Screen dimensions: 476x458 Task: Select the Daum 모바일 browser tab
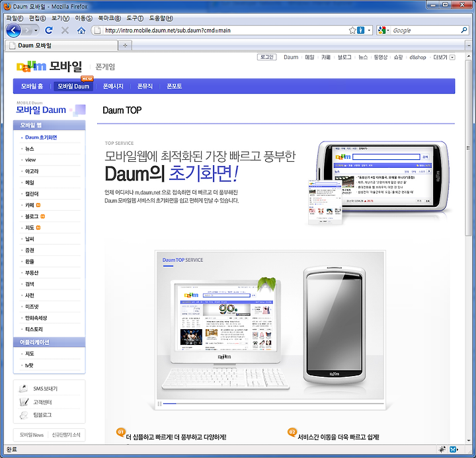tap(61, 46)
